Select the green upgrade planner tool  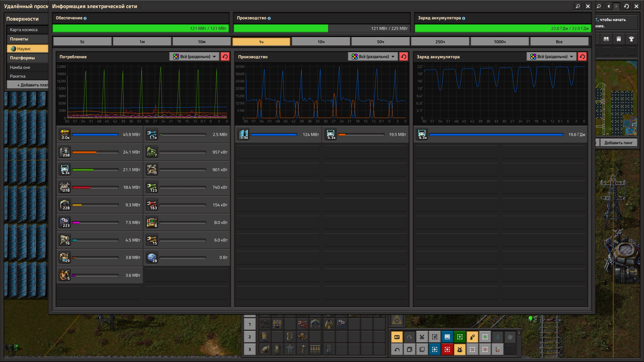460,337
